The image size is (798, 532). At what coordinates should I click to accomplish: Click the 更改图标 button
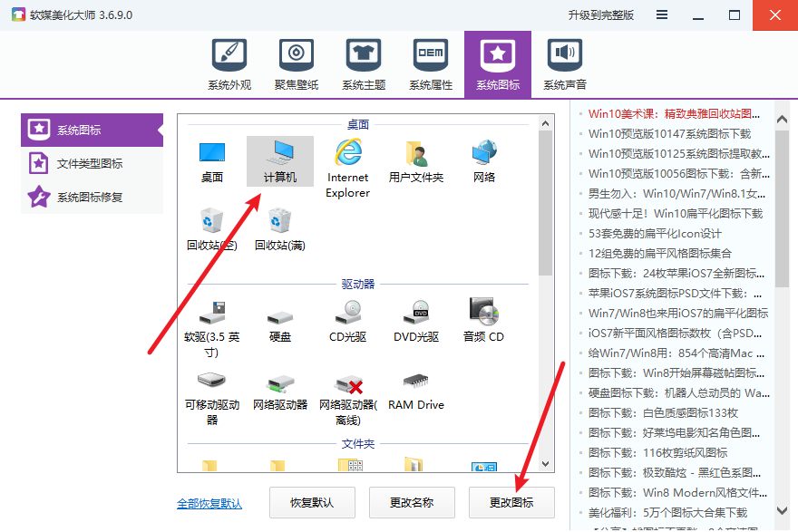(x=511, y=502)
